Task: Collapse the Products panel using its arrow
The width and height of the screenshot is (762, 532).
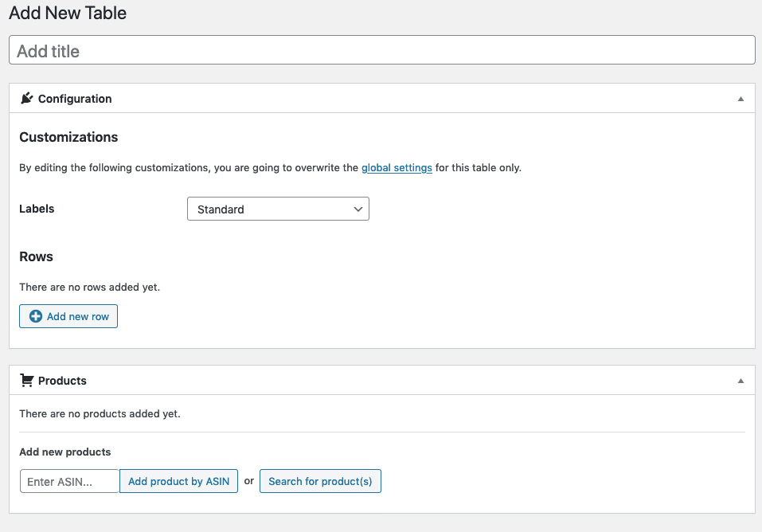Action: pos(741,381)
